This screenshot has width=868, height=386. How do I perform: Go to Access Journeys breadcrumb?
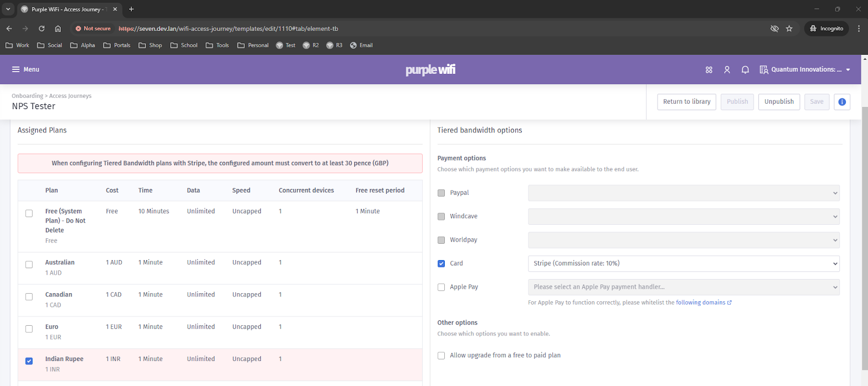pyautogui.click(x=70, y=96)
